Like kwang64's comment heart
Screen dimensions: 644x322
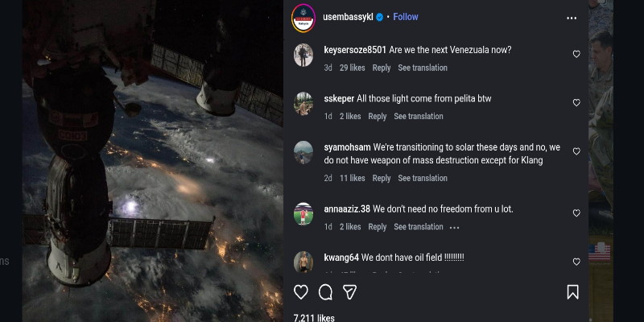pos(576,262)
